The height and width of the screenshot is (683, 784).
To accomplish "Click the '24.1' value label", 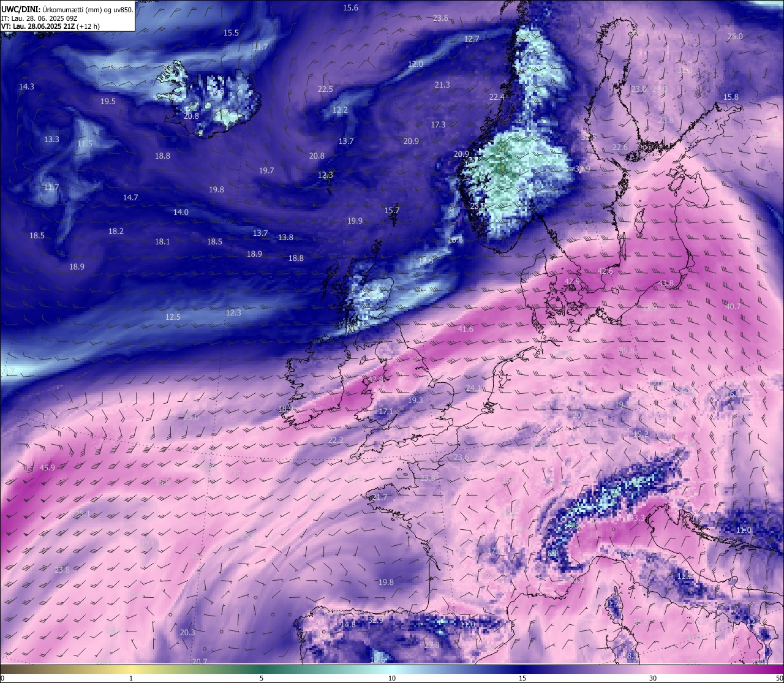I will coord(473,388).
